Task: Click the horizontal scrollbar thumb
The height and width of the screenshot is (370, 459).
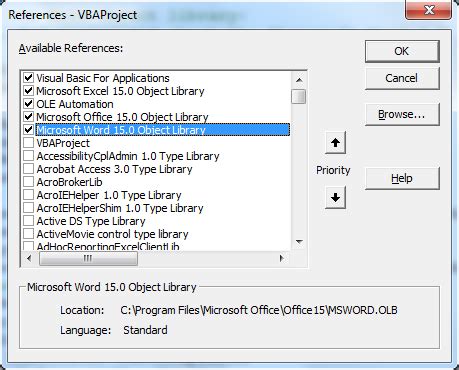Action: (88, 258)
